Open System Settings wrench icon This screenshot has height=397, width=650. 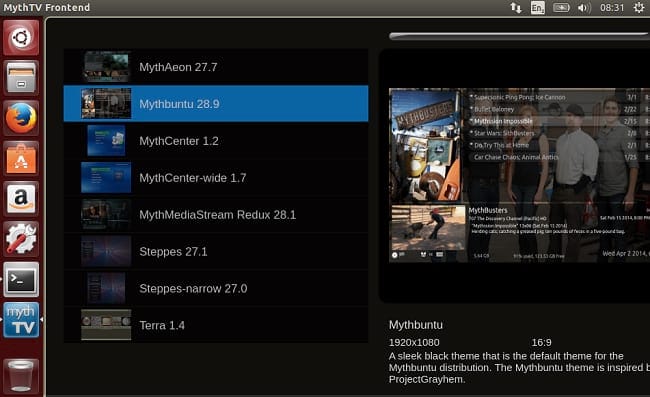point(21,239)
